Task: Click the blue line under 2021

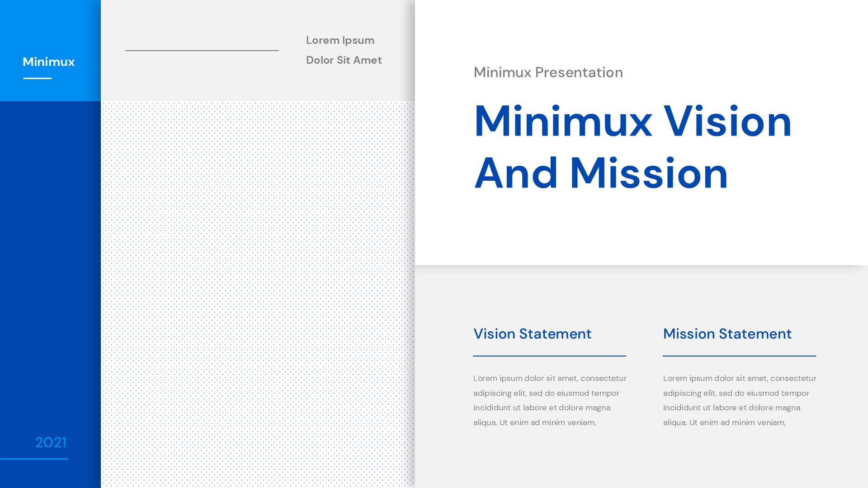Action: 34,459
